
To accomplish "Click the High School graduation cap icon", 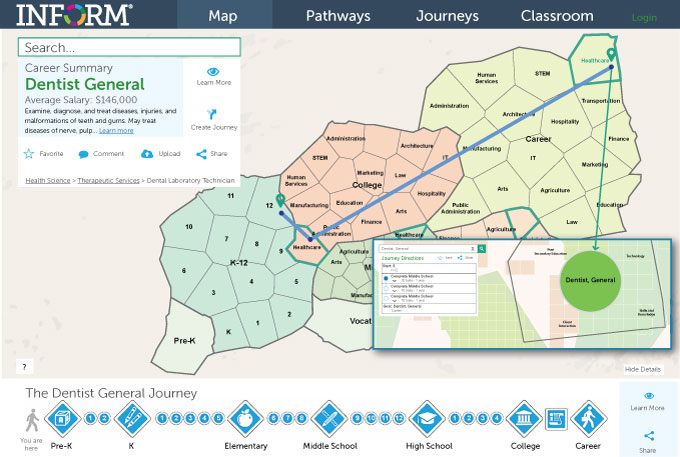I will [x=427, y=418].
